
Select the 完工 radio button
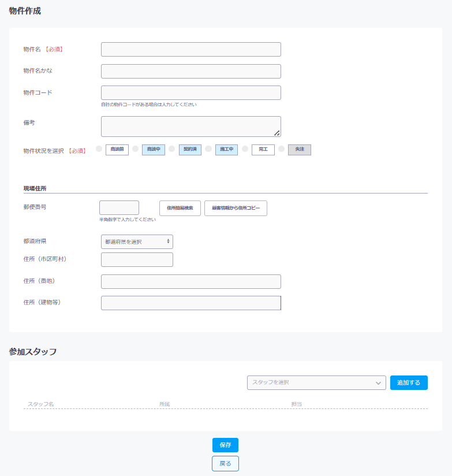(245, 149)
